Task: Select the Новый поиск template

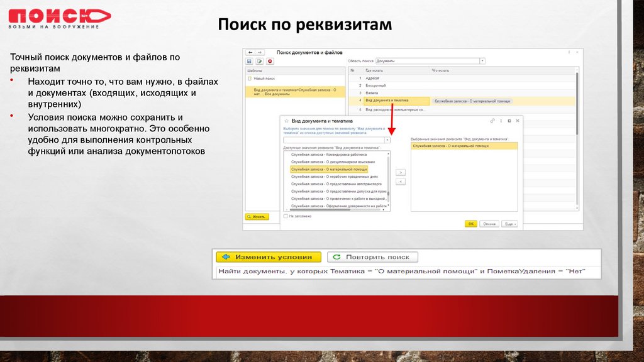Action: tap(295, 79)
